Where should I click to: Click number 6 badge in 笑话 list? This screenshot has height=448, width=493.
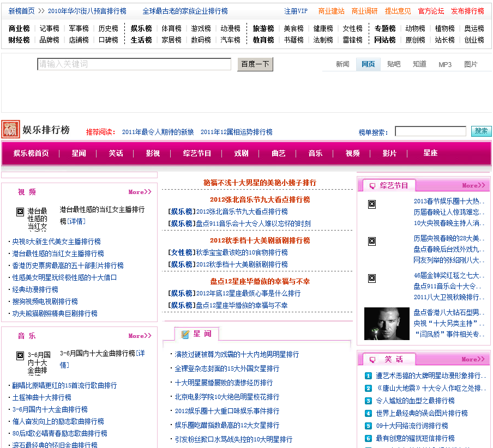click(368, 439)
